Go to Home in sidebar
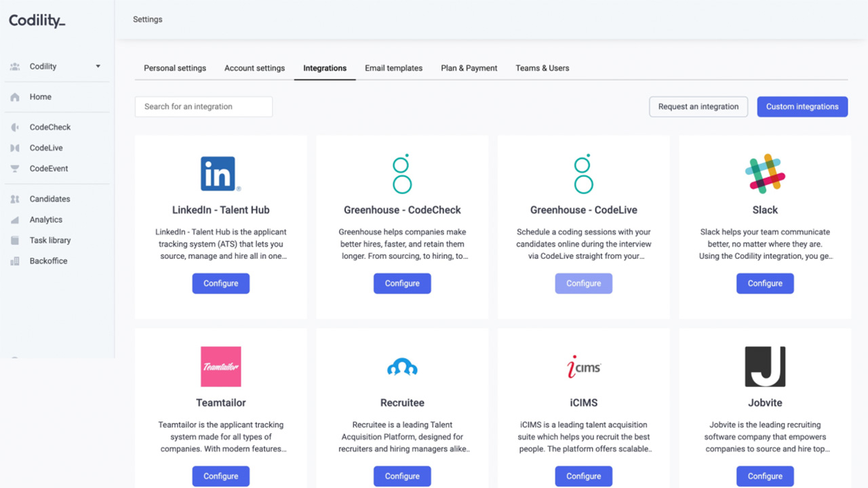The height and width of the screenshot is (488, 868). point(41,97)
